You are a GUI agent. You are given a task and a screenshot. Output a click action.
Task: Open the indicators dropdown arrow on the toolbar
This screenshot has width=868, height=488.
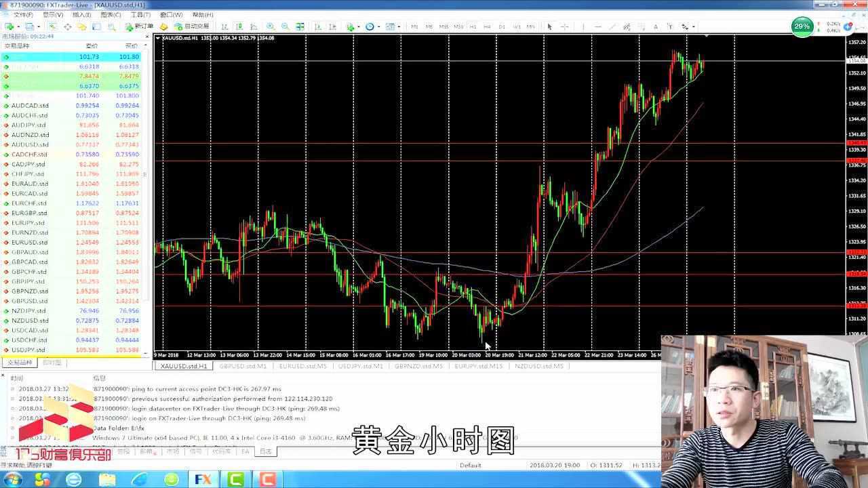point(357,26)
